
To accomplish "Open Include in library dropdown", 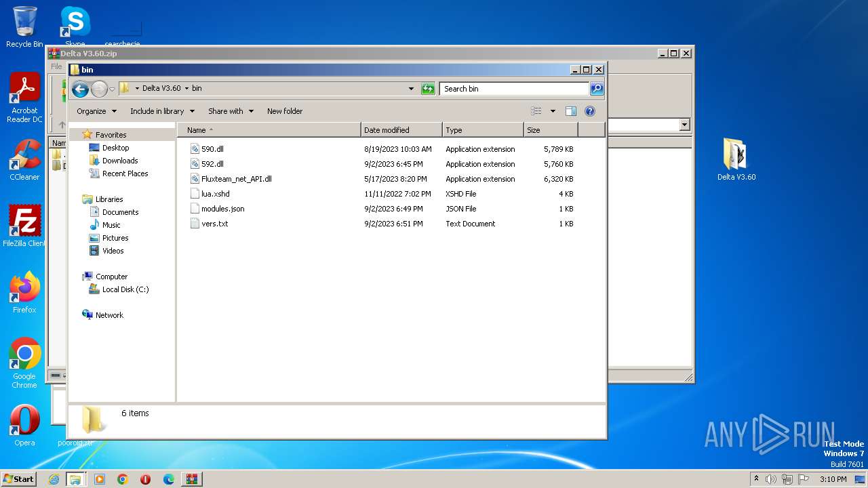I will click(162, 111).
